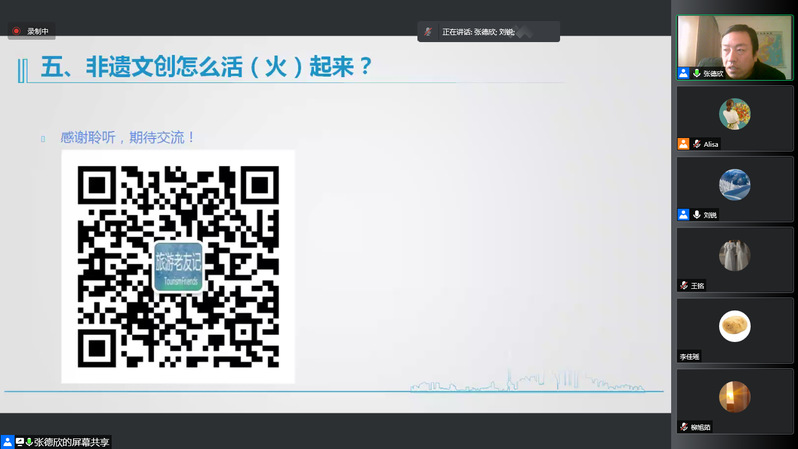The height and width of the screenshot is (449, 798).
Task: Click Alisa's muted microphone icon
Action: [x=697, y=144]
